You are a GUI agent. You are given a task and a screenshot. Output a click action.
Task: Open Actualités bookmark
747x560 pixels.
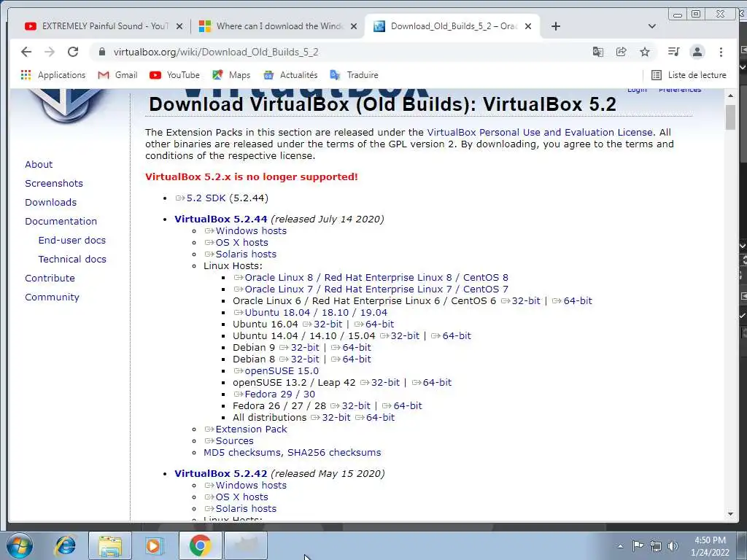point(290,75)
